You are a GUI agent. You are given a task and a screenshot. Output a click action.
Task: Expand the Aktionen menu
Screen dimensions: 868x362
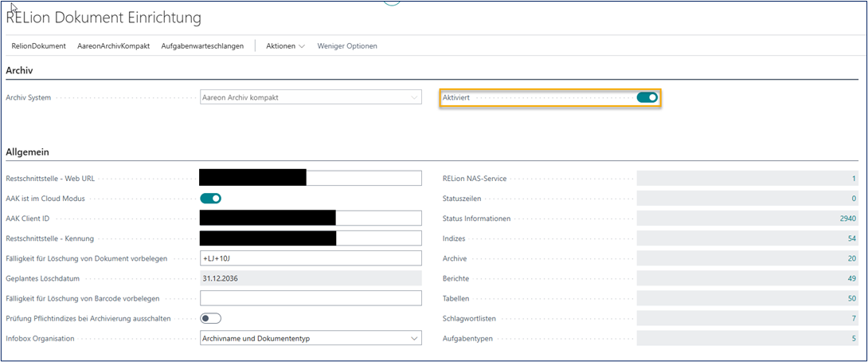[285, 46]
